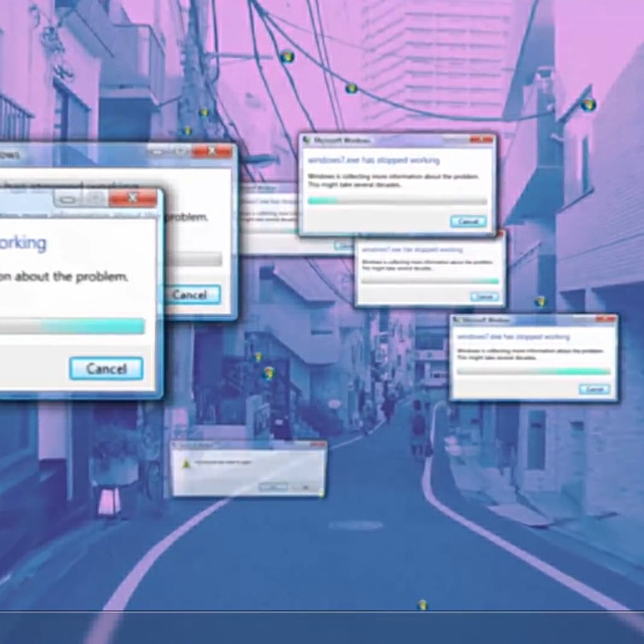Image resolution: width=644 pixels, height=644 pixels.
Task: Click the progress bar in the largest dialog
Action: pos(72,326)
